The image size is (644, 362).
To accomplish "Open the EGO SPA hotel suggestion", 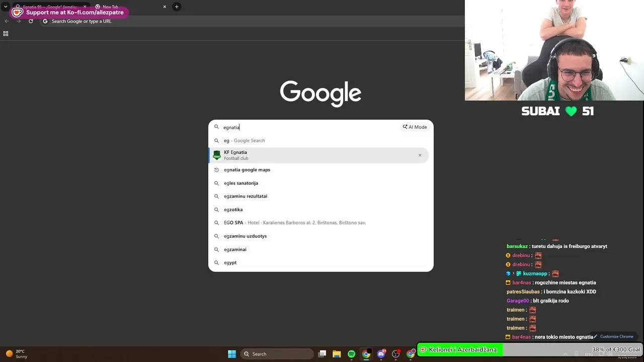I will point(318,223).
